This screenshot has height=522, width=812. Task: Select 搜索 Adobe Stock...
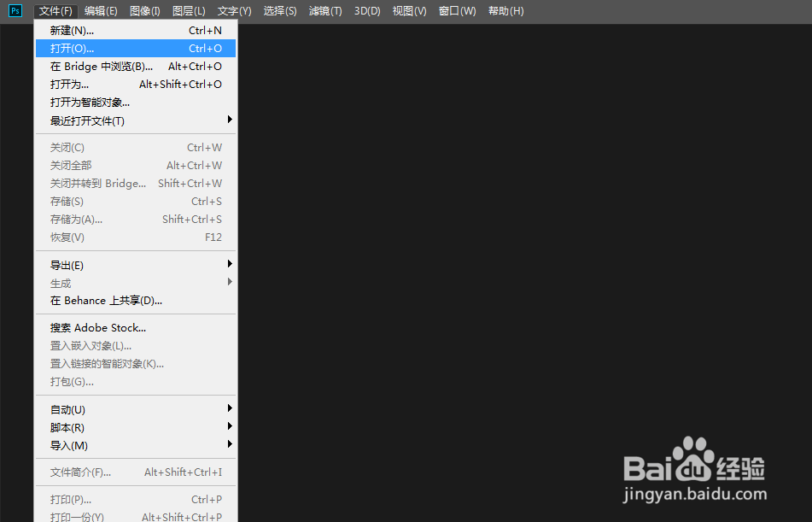click(x=136, y=327)
